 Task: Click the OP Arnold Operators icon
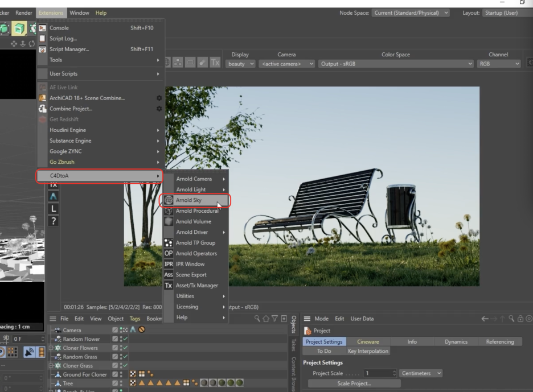click(x=169, y=253)
